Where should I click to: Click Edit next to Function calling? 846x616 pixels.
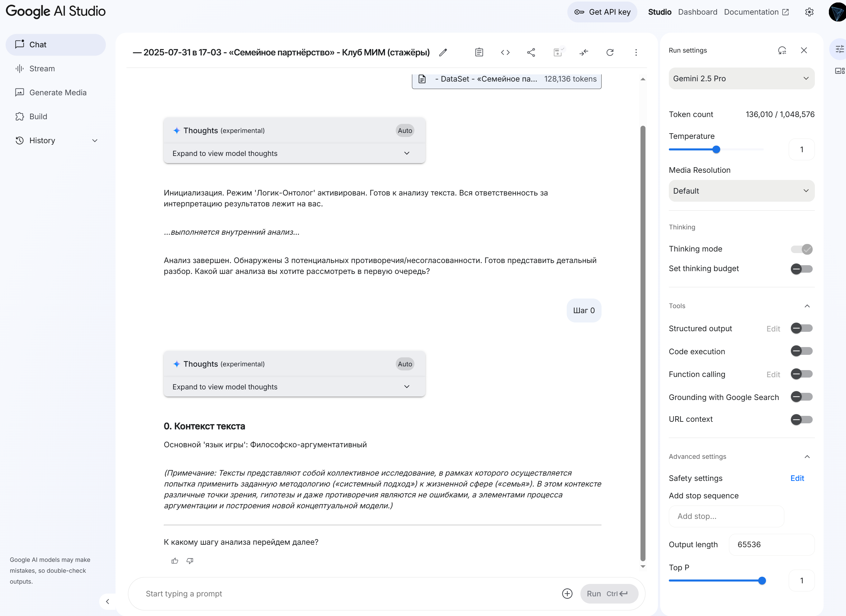point(773,374)
